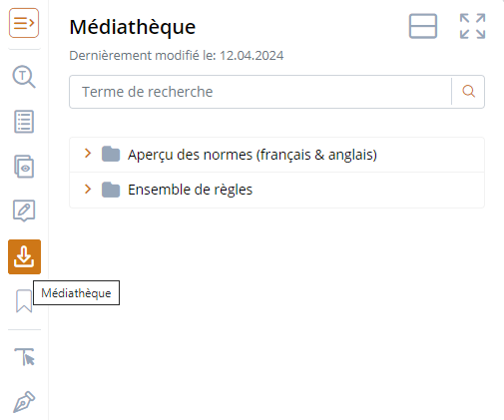The image size is (504, 420).
Task: Open the table of contents list icon
Action: (x=24, y=122)
